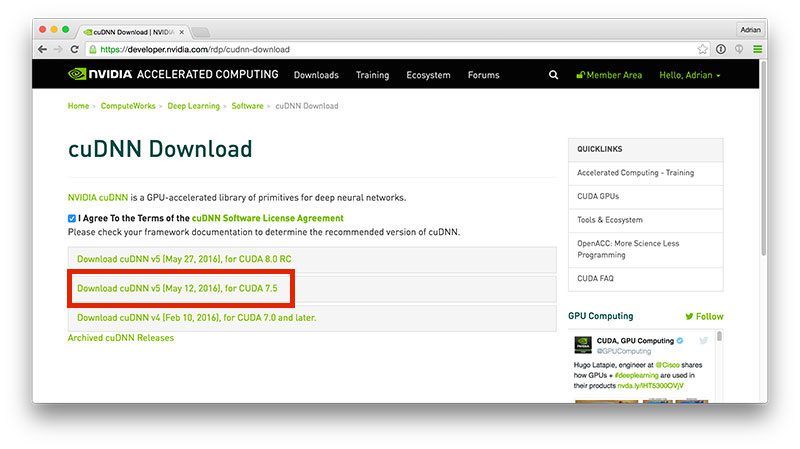Click the grey extension icon before the hamburger menu
The width and height of the screenshot is (800, 449).
(739, 49)
